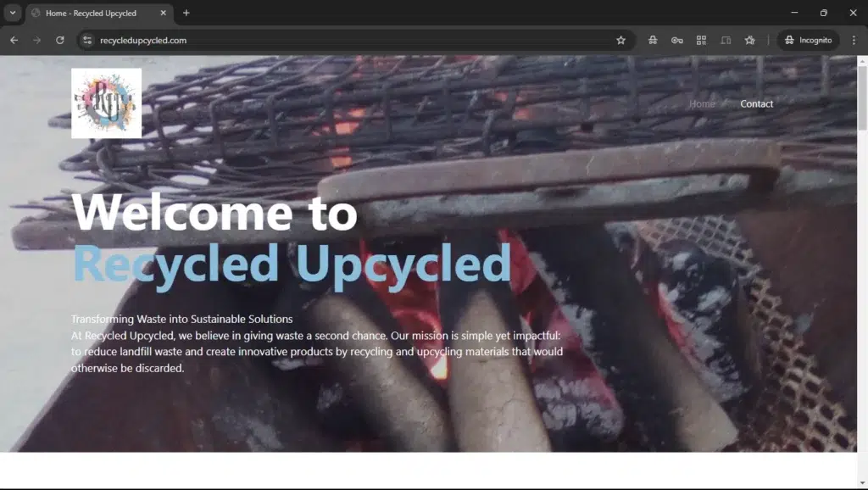Click the page's vertical scrollbar thumb

[862, 97]
